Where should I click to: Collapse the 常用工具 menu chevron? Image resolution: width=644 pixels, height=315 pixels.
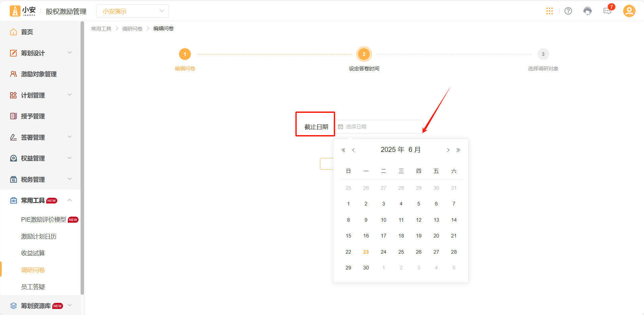[x=70, y=200]
